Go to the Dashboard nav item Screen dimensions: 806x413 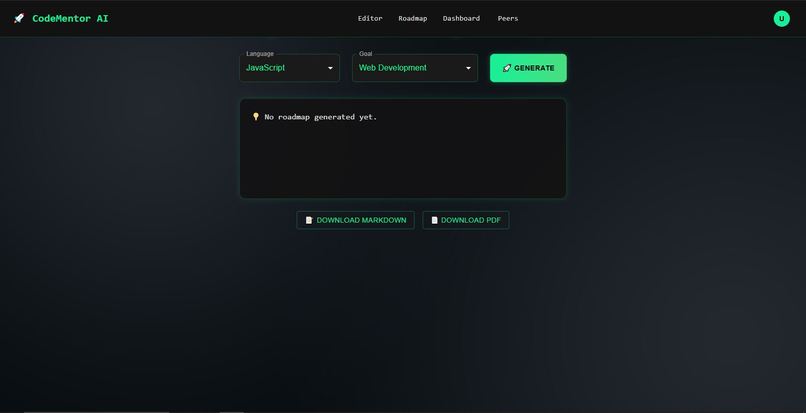[461, 19]
